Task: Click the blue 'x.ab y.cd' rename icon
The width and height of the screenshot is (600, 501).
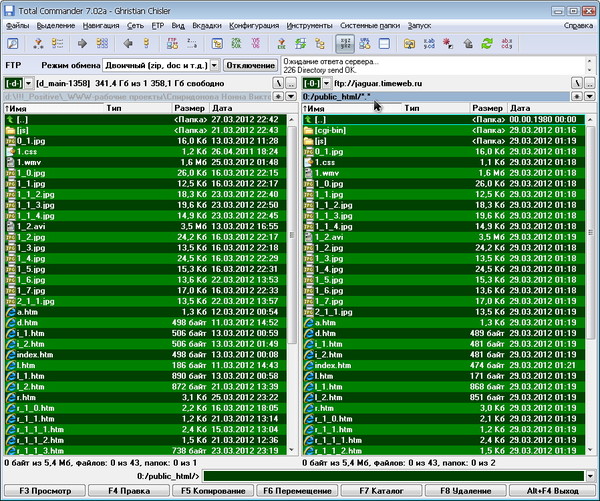Action: (x=429, y=43)
